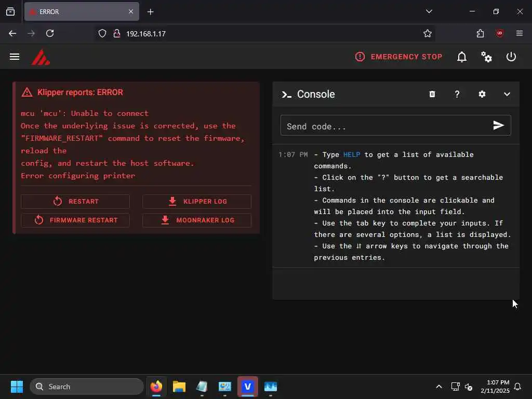Open File Explorer from the taskbar
This screenshot has width=532, height=399.
179,387
